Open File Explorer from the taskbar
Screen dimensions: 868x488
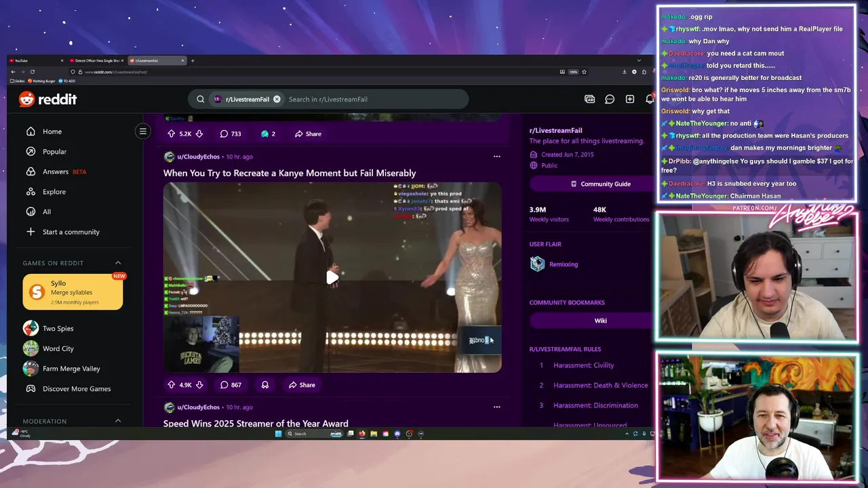(374, 434)
